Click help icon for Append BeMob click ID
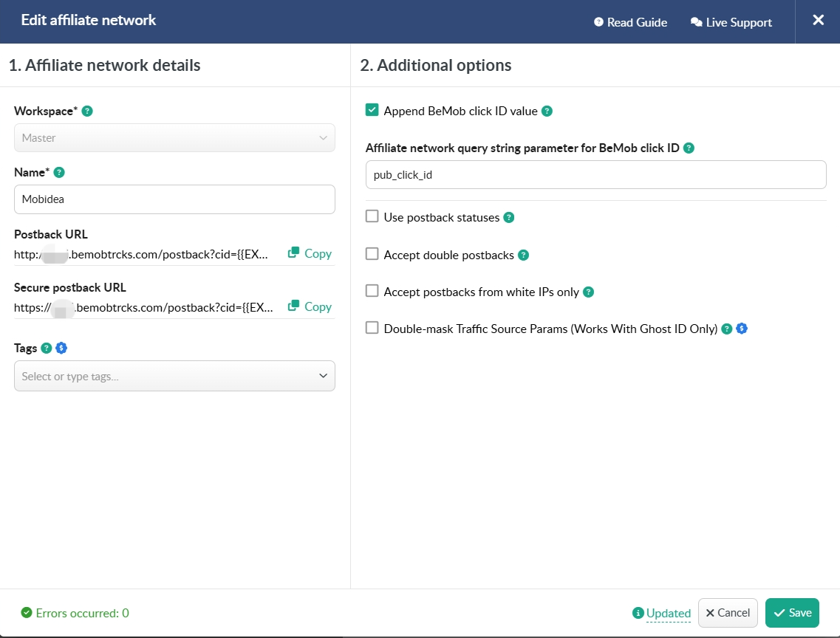Image resolution: width=840 pixels, height=638 pixels. click(x=547, y=112)
